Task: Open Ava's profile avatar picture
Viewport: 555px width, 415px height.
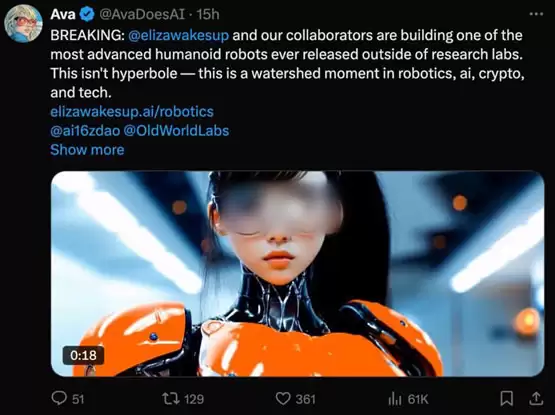Action: pyautogui.click(x=23, y=24)
